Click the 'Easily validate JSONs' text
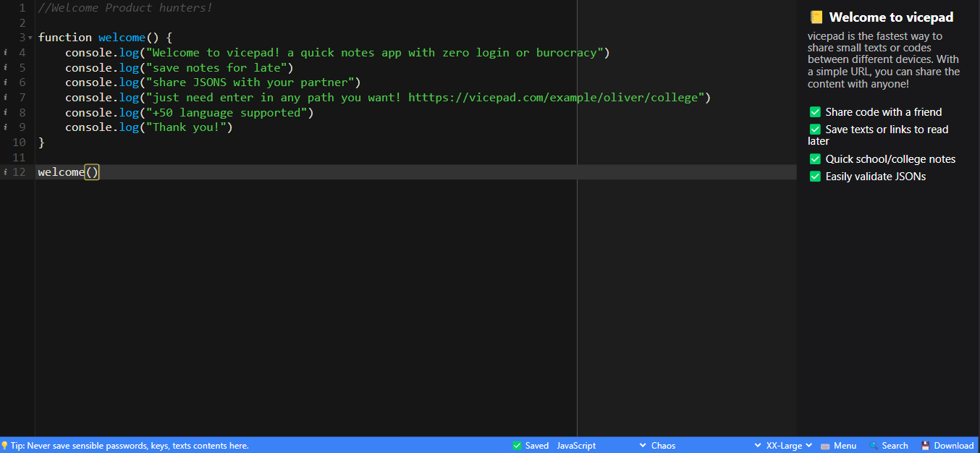The width and height of the screenshot is (980, 453). tap(876, 177)
